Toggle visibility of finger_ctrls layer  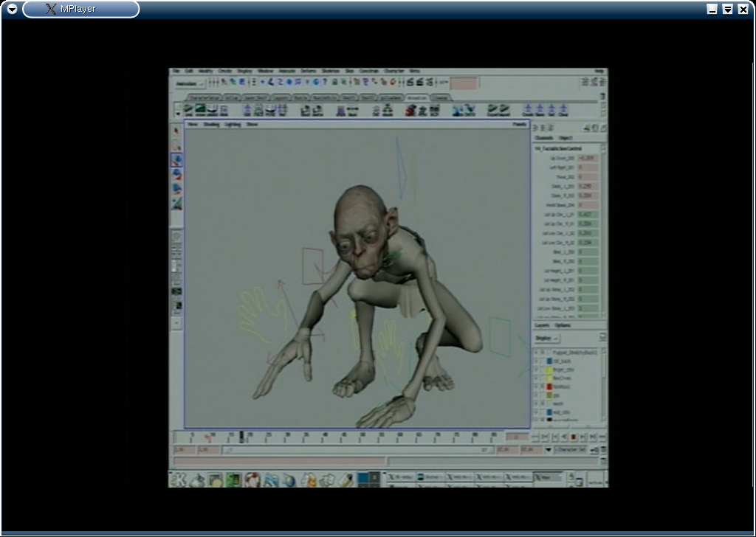pyautogui.click(x=536, y=370)
